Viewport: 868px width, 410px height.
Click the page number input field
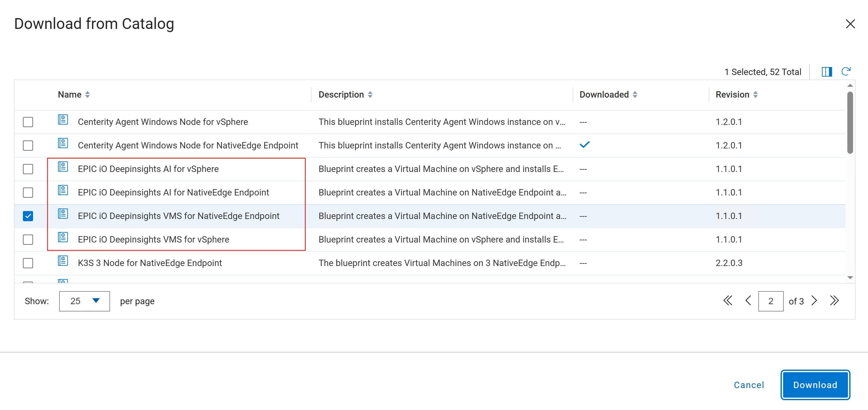click(771, 301)
